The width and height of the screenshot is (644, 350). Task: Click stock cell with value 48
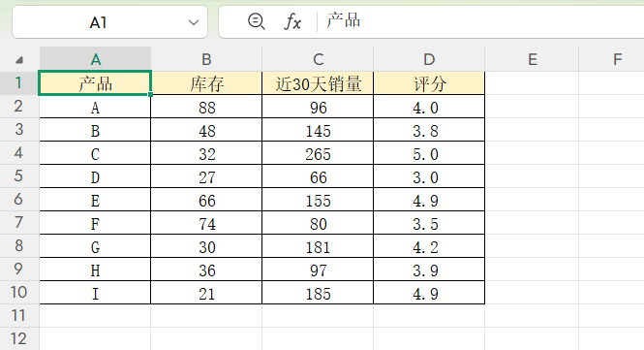tap(206, 130)
